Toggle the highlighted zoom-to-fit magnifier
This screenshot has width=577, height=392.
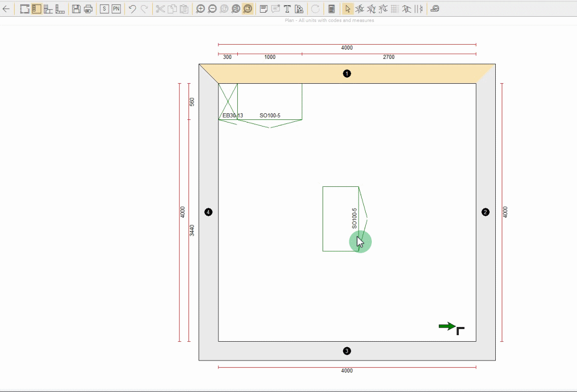(247, 9)
